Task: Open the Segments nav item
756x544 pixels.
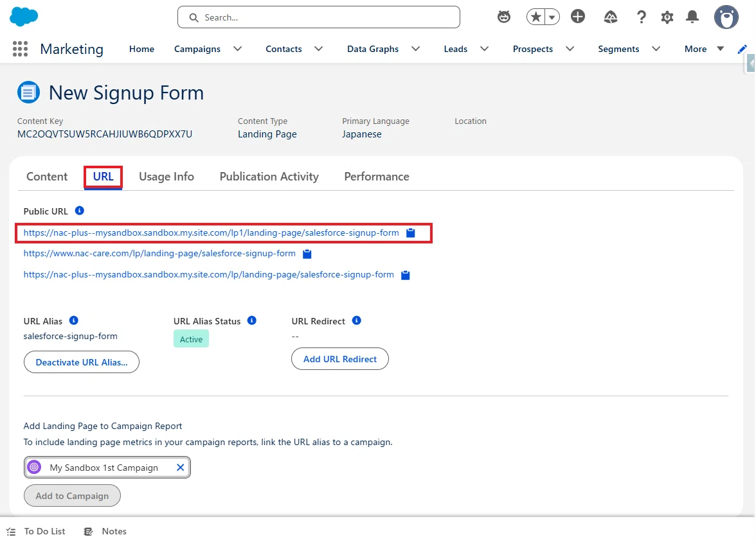Action: tap(618, 49)
